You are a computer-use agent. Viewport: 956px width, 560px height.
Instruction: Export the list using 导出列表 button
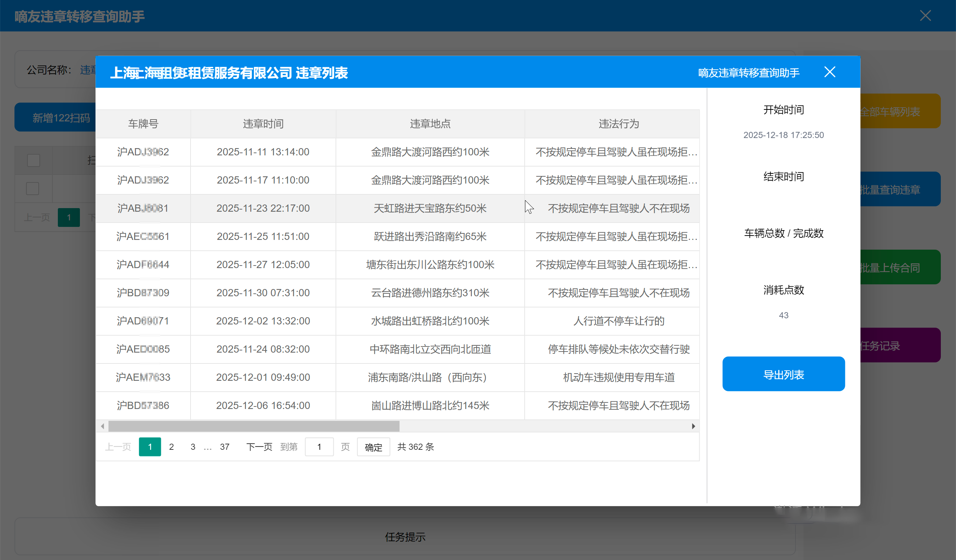784,374
